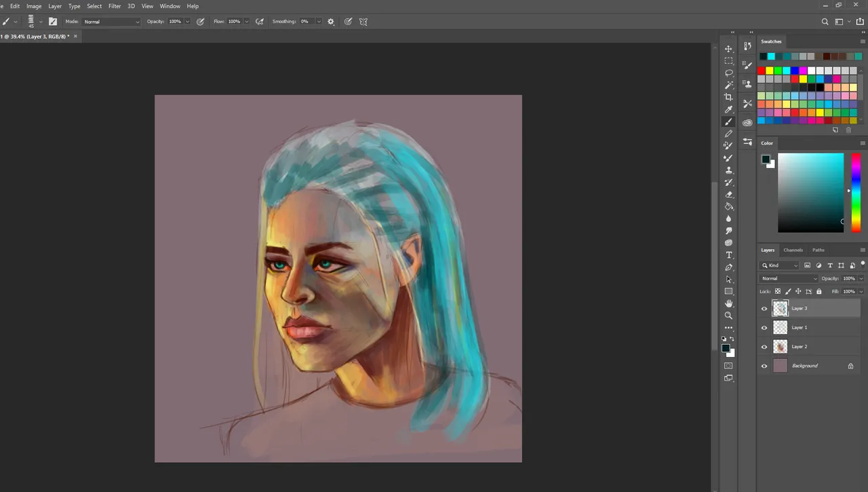Enable airbrush-style build-up effects

pos(259,22)
